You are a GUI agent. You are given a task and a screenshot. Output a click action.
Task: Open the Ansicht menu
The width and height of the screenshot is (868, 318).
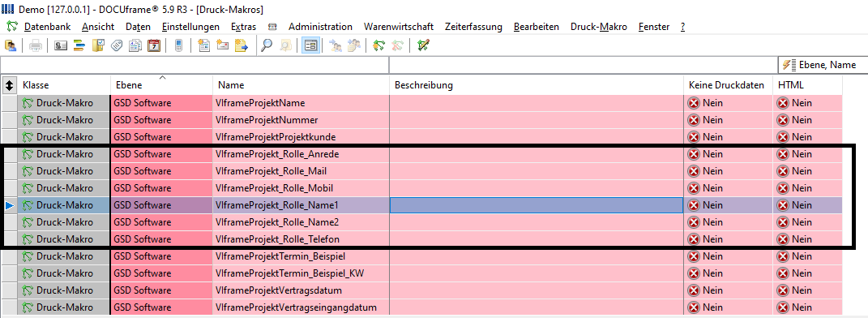point(98,27)
